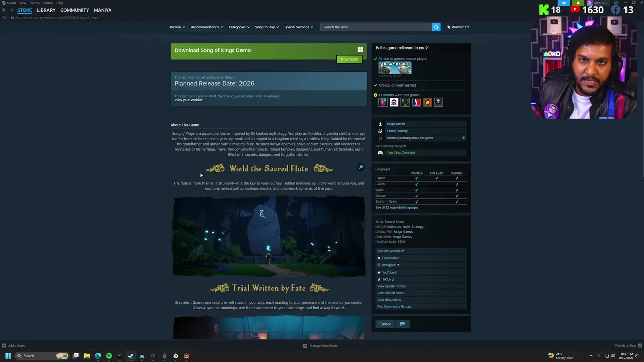Open the View menu in Steam menu bar
The image size is (644, 362).
(23, 3)
